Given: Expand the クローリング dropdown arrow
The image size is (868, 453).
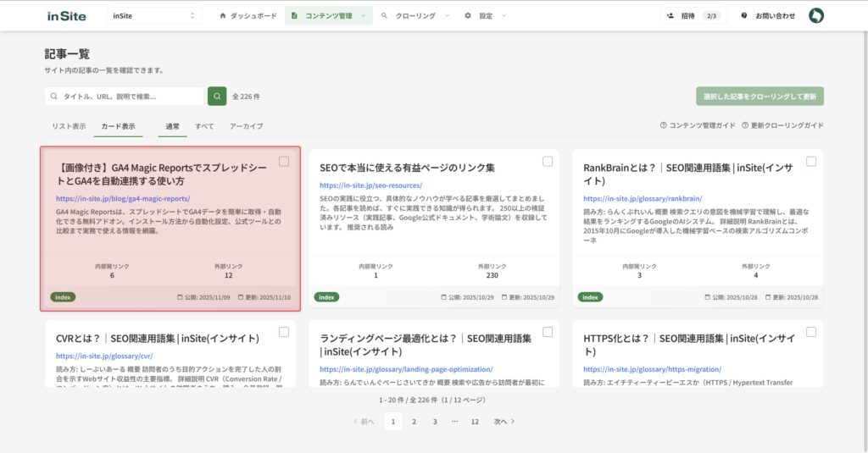Looking at the screenshot, I should click(x=447, y=16).
